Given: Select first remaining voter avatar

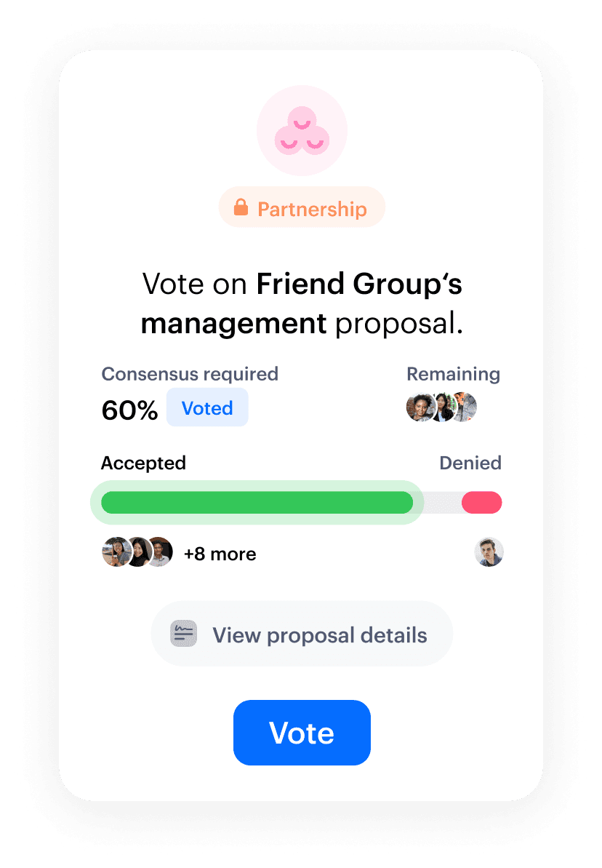Looking at the screenshot, I should pyautogui.click(x=420, y=407).
